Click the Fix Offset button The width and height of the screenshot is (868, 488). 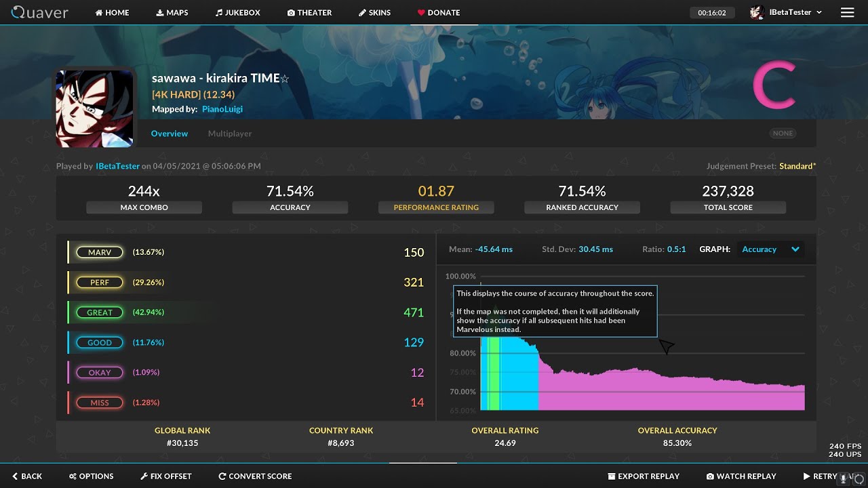pos(166,476)
